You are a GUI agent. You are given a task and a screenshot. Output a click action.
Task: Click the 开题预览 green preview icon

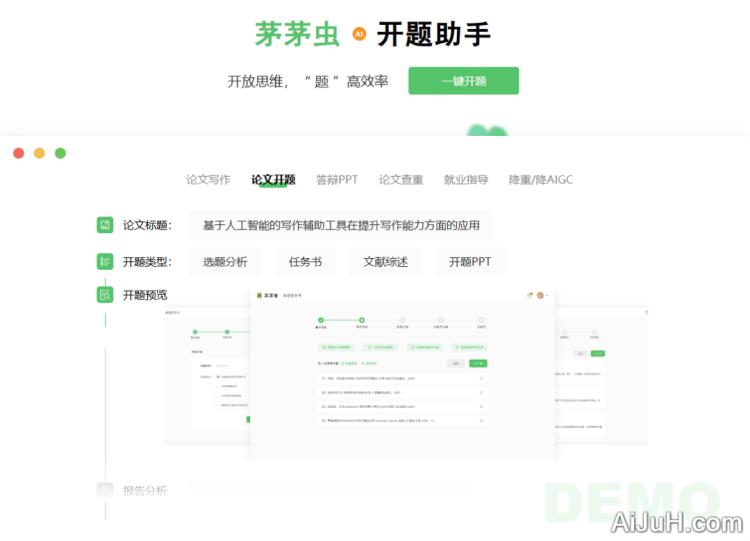click(x=105, y=295)
